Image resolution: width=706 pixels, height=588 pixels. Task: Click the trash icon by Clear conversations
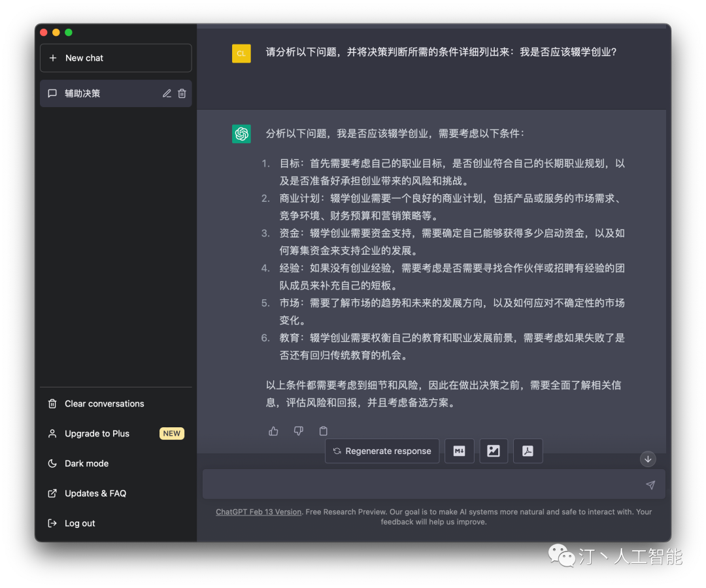click(52, 404)
